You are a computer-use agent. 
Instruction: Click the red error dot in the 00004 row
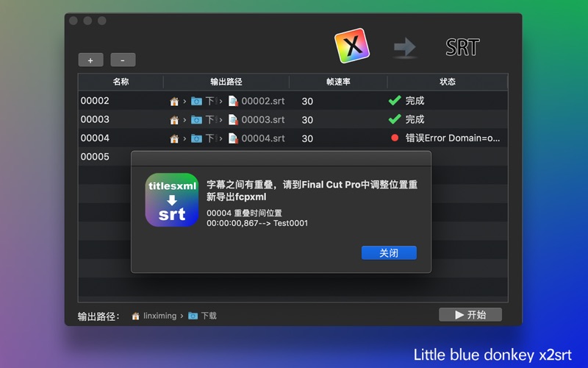click(395, 138)
